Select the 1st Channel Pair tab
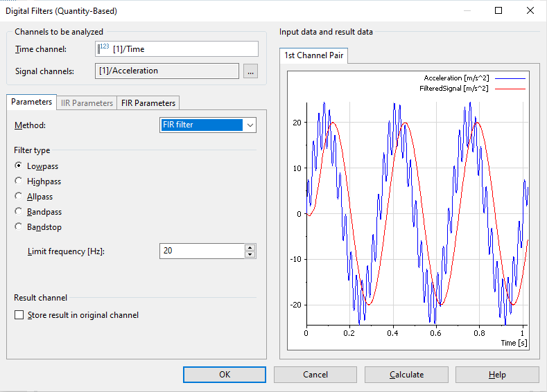This screenshot has height=392, width=547. click(315, 55)
